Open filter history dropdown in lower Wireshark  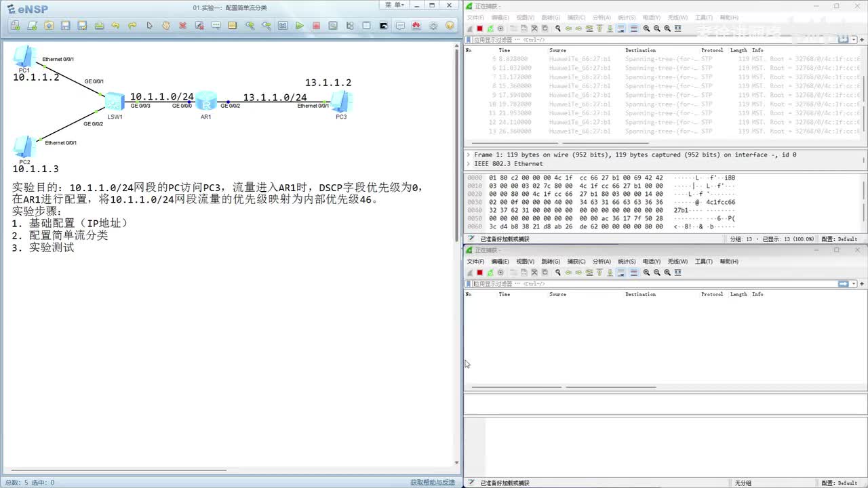pos(854,283)
